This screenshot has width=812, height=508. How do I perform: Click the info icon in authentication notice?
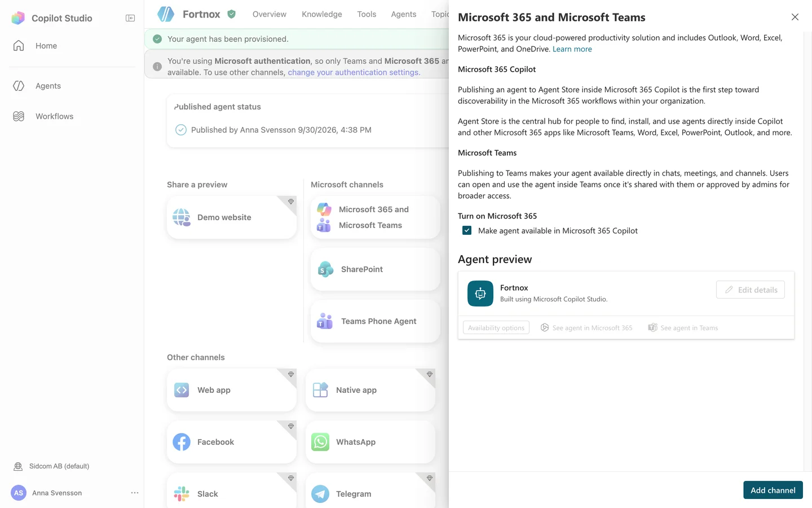[x=157, y=67]
